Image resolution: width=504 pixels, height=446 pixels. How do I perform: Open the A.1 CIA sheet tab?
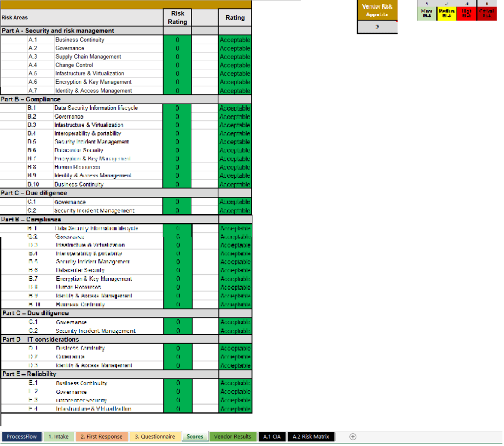272,436
